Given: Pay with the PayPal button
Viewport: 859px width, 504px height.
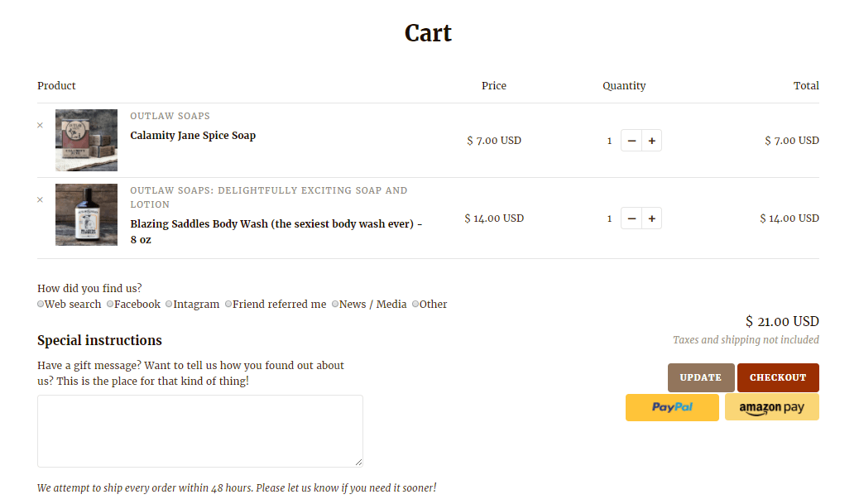Looking at the screenshot, I should point(672,407).
